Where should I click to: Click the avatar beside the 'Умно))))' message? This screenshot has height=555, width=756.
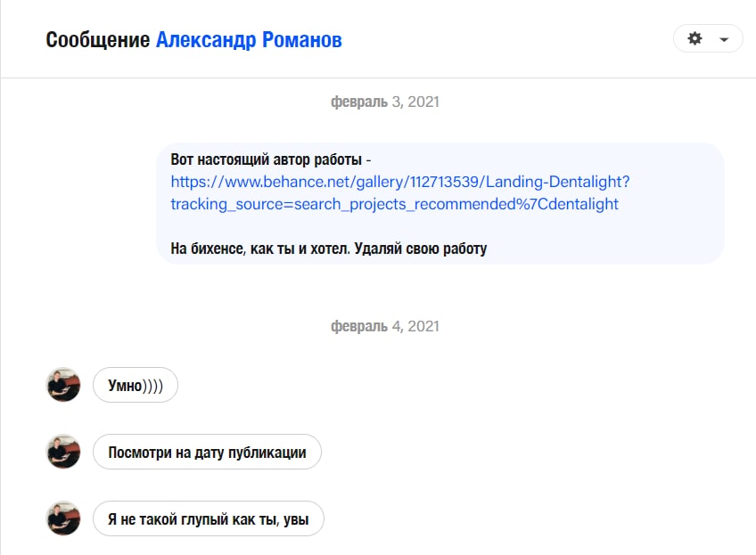63,385
